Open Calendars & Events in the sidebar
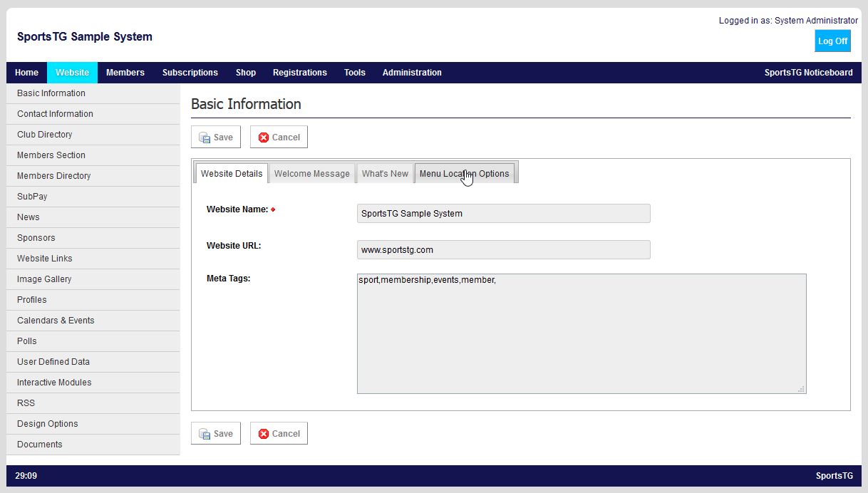Viewport: 868px width, 493px height. [x=93, y=321]
